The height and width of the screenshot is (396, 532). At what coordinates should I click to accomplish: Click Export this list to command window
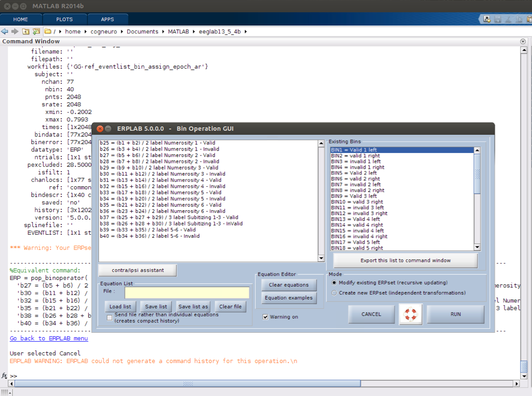(x=406, y=260)
